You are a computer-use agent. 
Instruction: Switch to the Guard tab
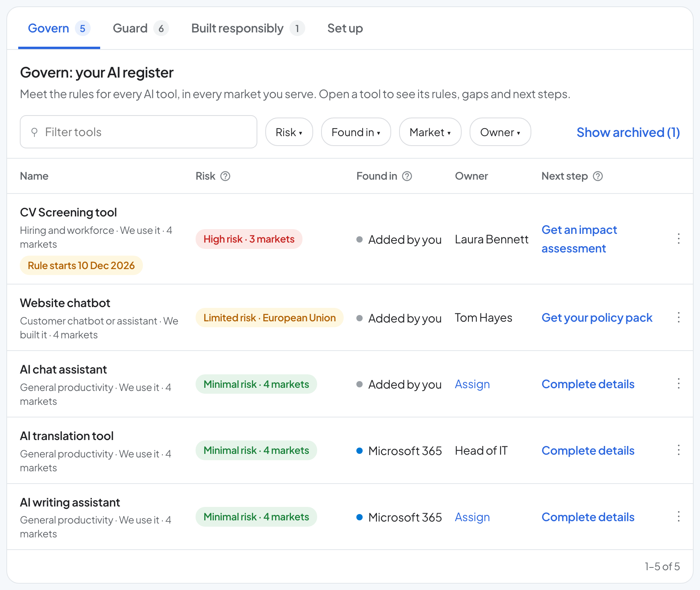pos(141,28)
